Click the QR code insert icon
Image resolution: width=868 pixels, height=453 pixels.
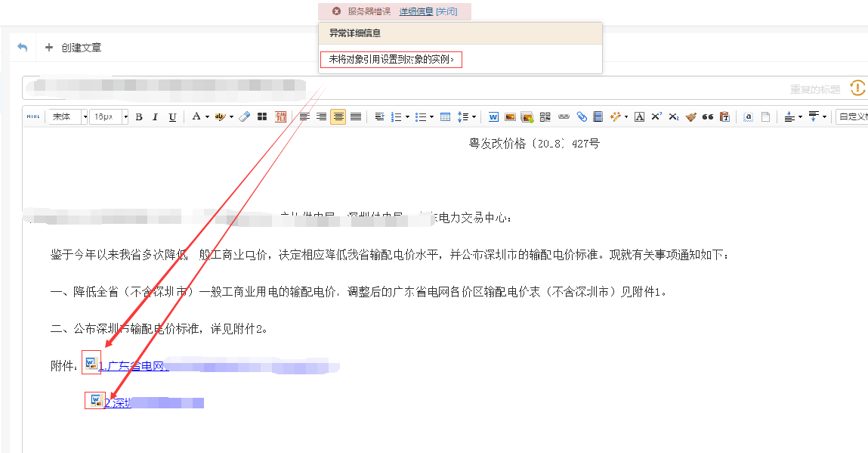point(545,117)
